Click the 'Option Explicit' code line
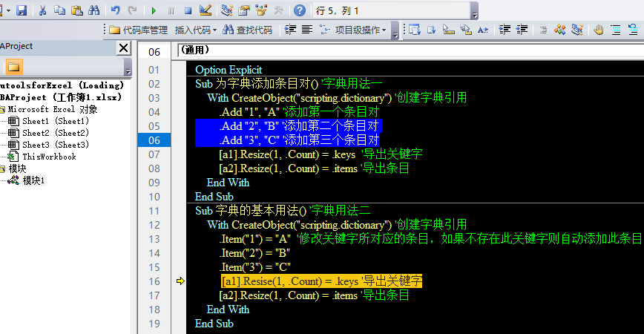The image size is (644, 334). 229,70
